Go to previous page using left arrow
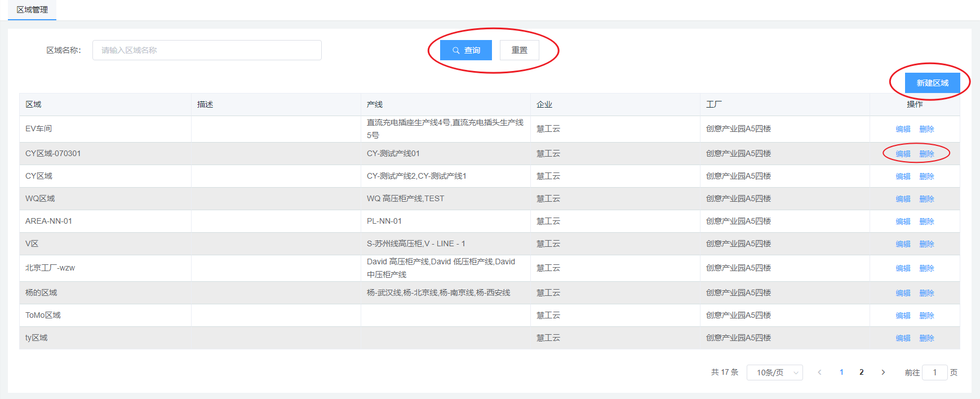This screenshot has height=399, width=980. click(x=819, y=373)
